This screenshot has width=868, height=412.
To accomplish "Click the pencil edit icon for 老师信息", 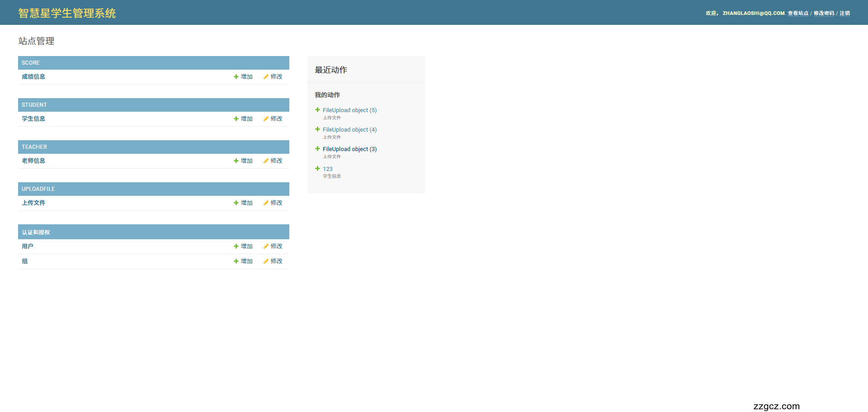I will 266,161.
